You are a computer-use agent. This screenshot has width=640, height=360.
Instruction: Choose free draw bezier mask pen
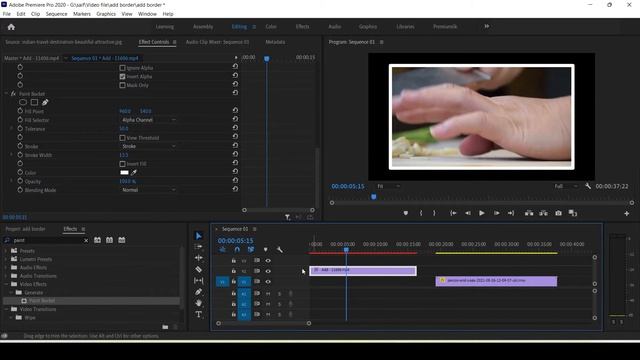click(45, 102)
